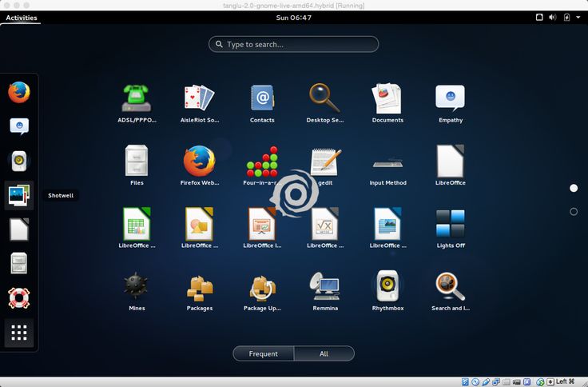Click the Activities button in top bar
588x387 pixels.
coord(21,18)
